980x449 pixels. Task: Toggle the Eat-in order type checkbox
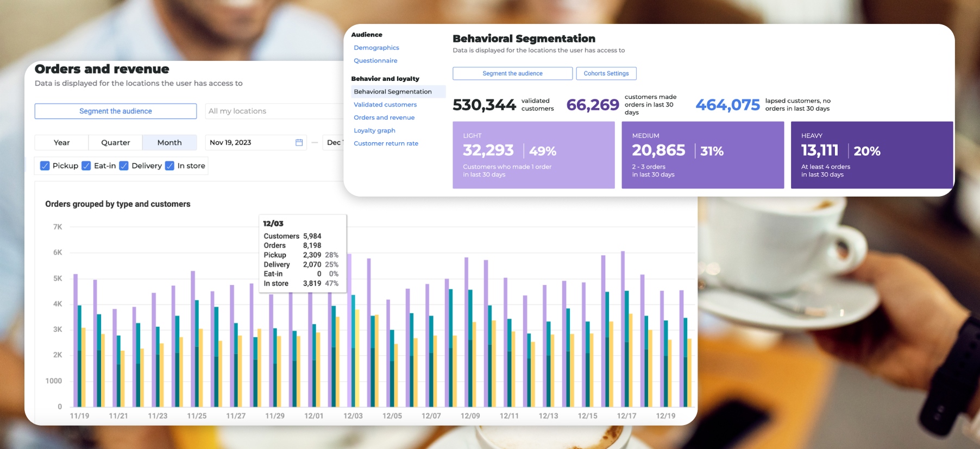pyautogui.click(x=86, y=166)
